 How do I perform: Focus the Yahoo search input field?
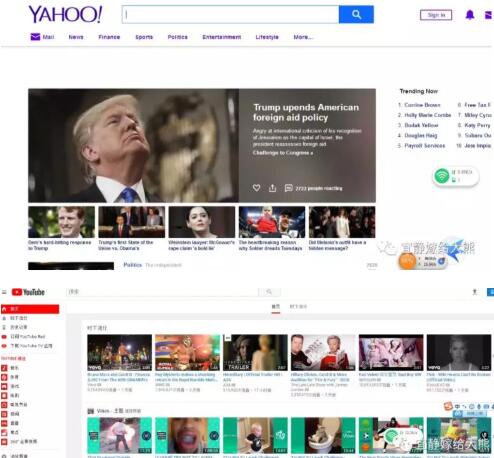[x=231, y=14]
